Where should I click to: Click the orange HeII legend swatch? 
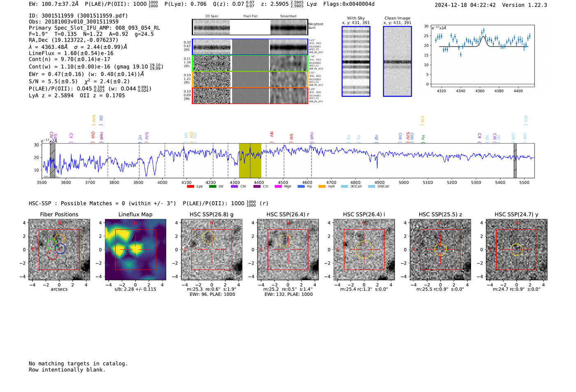pos(322,187)
